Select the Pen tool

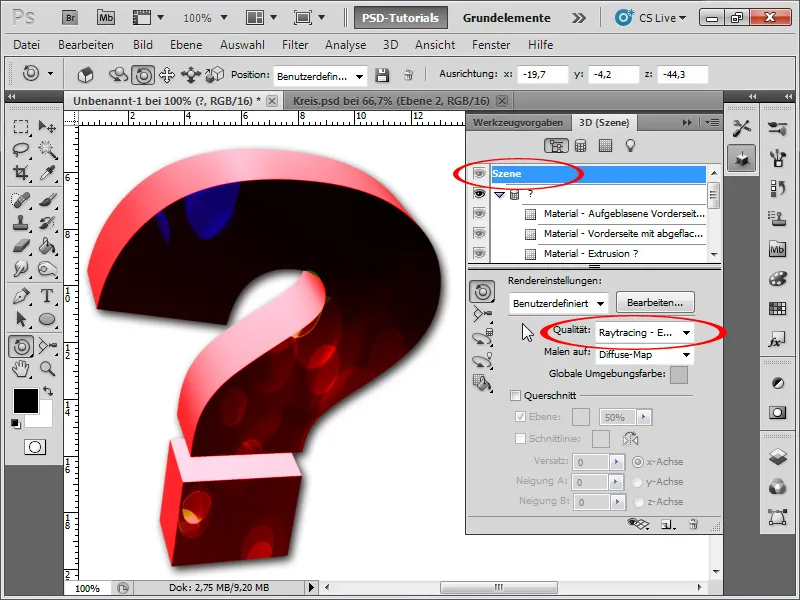21,295
